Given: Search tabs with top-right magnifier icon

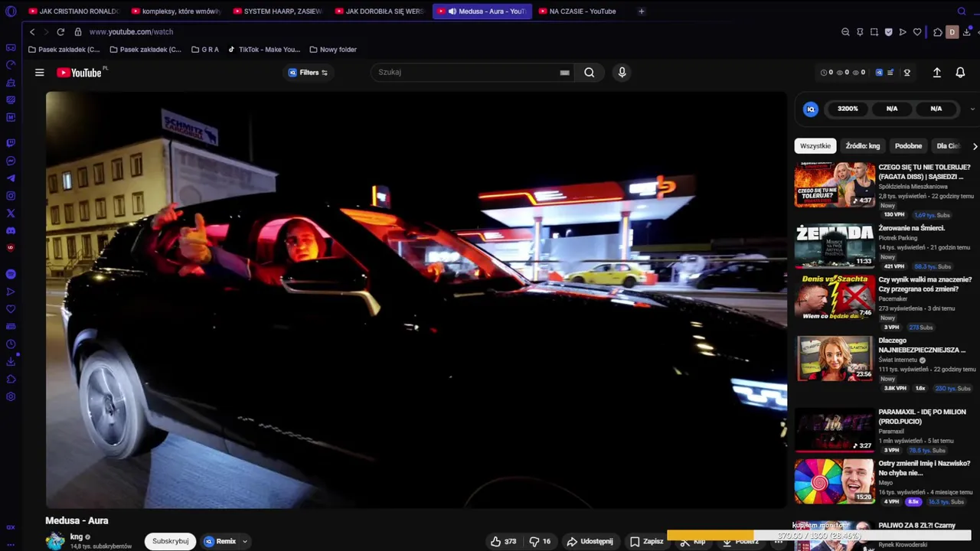Looking at the screenshot, I should pos(962,11).
